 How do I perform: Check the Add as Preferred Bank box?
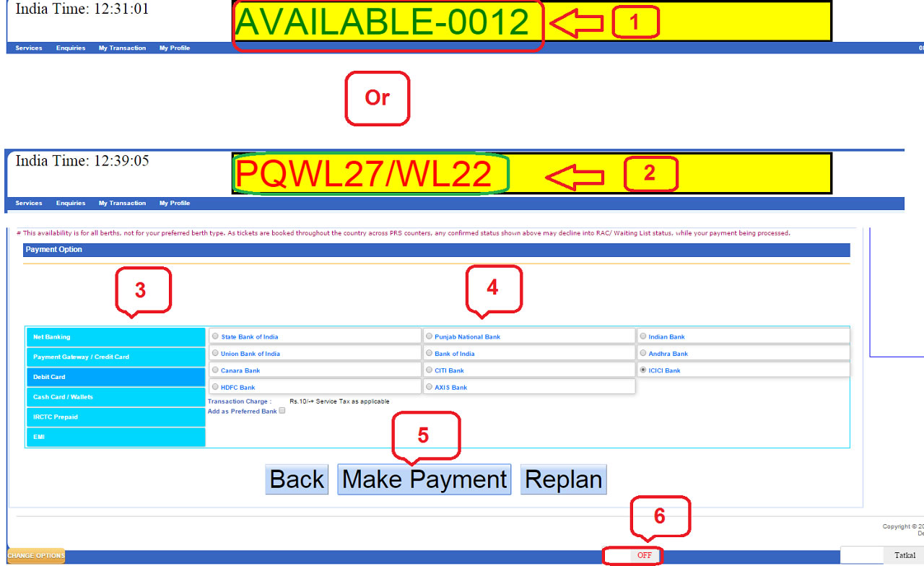point(282,410)
